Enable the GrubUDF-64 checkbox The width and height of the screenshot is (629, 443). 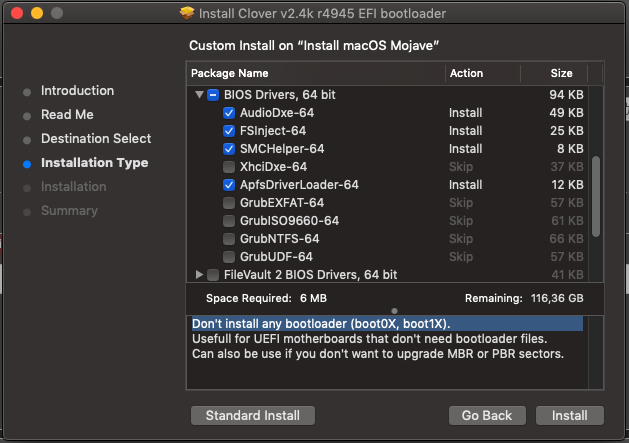point(229,257)
